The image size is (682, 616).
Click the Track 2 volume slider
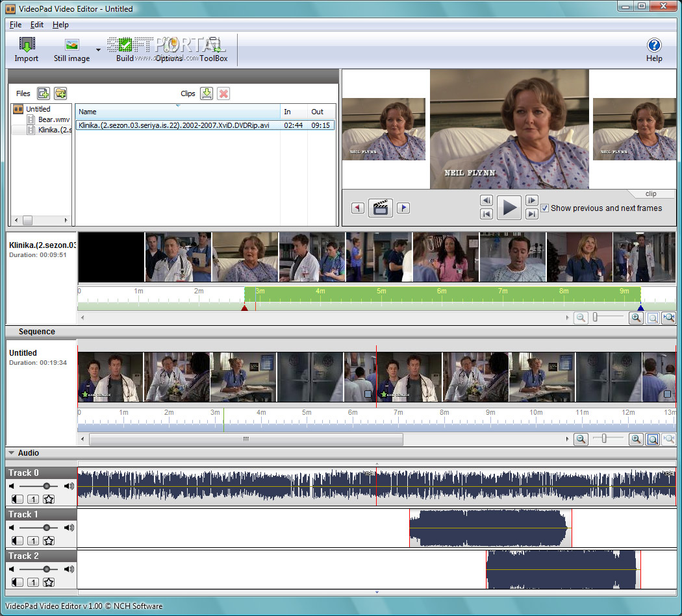tap(46, 569)
